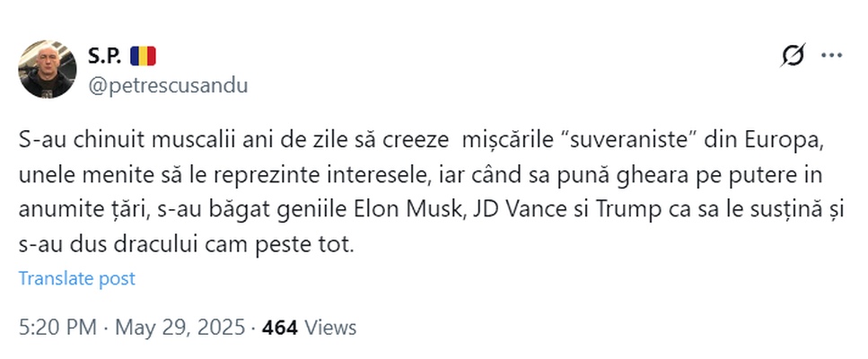Click the Grok slashed-circle icon
The height and width of the screenshot is (359, 868).
793,56
